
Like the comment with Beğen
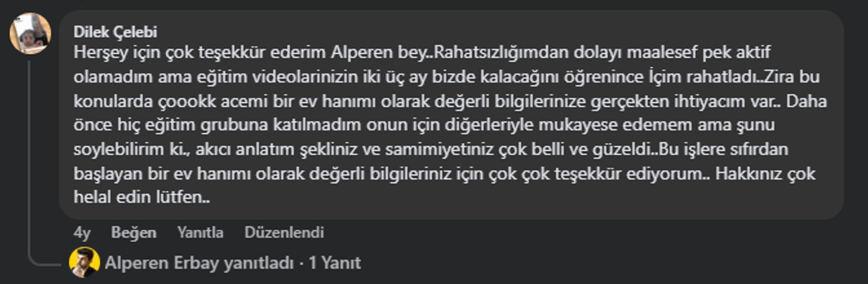tap(134, 233)
